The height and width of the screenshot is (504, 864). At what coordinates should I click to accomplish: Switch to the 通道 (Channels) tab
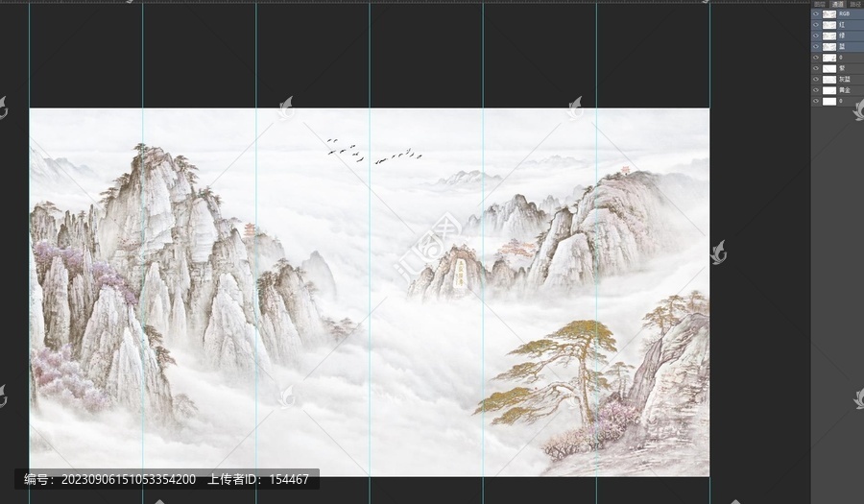(x=837, y=4)
